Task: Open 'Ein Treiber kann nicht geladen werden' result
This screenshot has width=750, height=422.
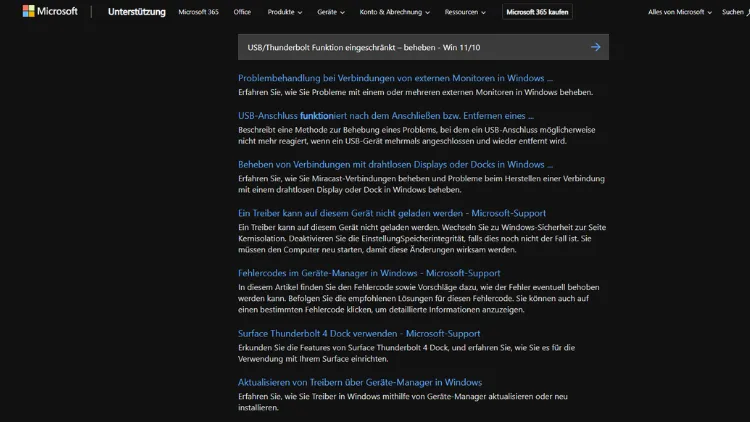Action: (392, 213)
